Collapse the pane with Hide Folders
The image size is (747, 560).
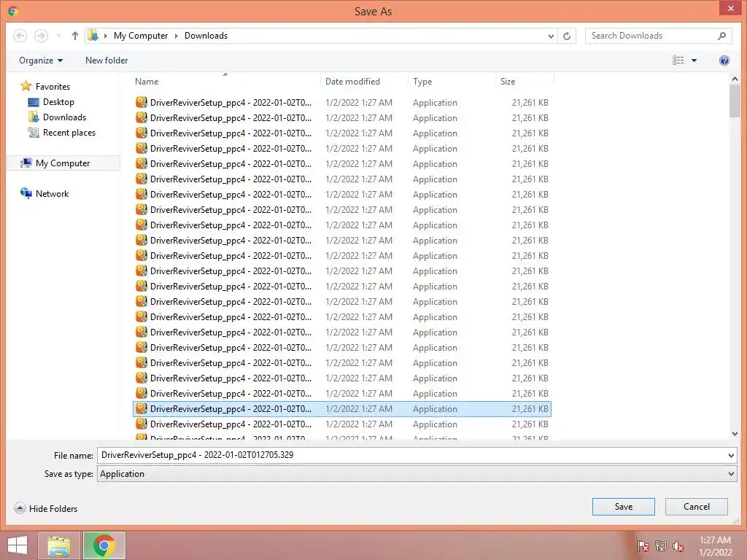point(46,508)
